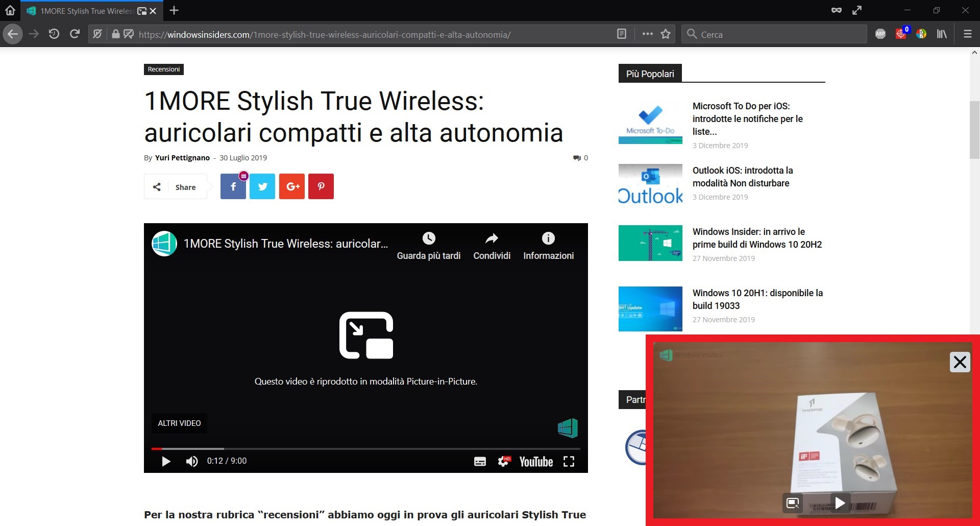Open red extension with badge 0
The image size is (980, 526).
point(901,34)
